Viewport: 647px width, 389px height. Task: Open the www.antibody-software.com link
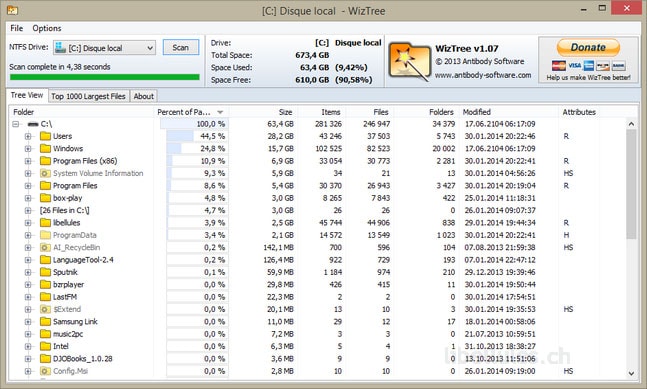coord(483,75)
